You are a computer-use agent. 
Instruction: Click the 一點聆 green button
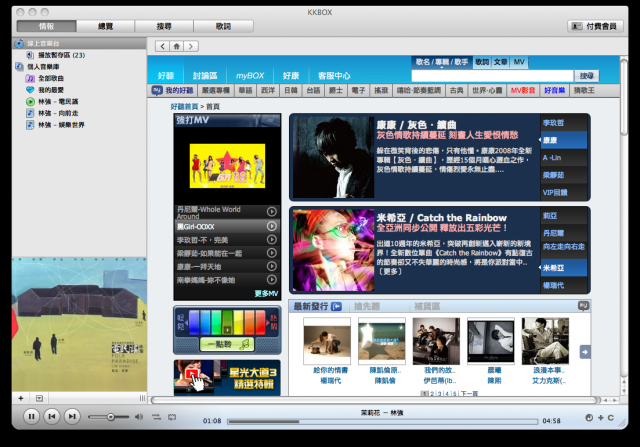(x=227, y=344)
